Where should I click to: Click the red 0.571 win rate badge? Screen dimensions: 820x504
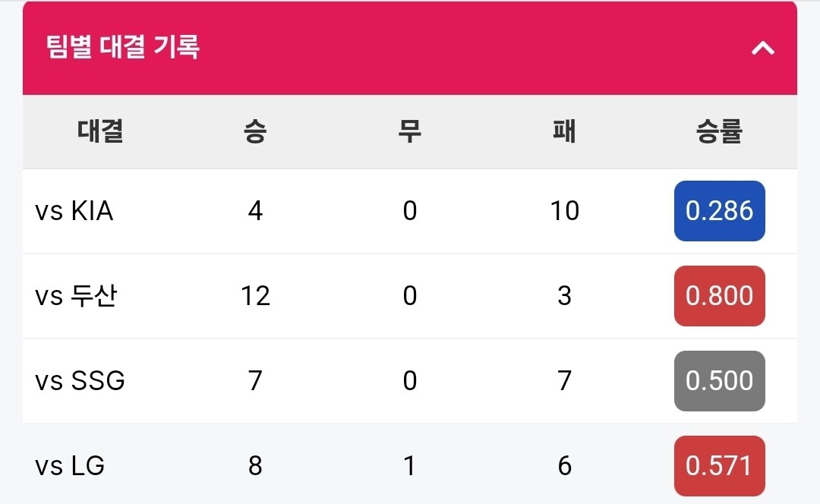coord(720,466)
